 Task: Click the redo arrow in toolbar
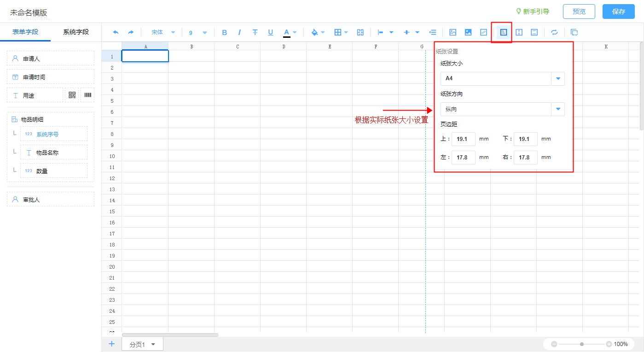click(x=131, y=32)
